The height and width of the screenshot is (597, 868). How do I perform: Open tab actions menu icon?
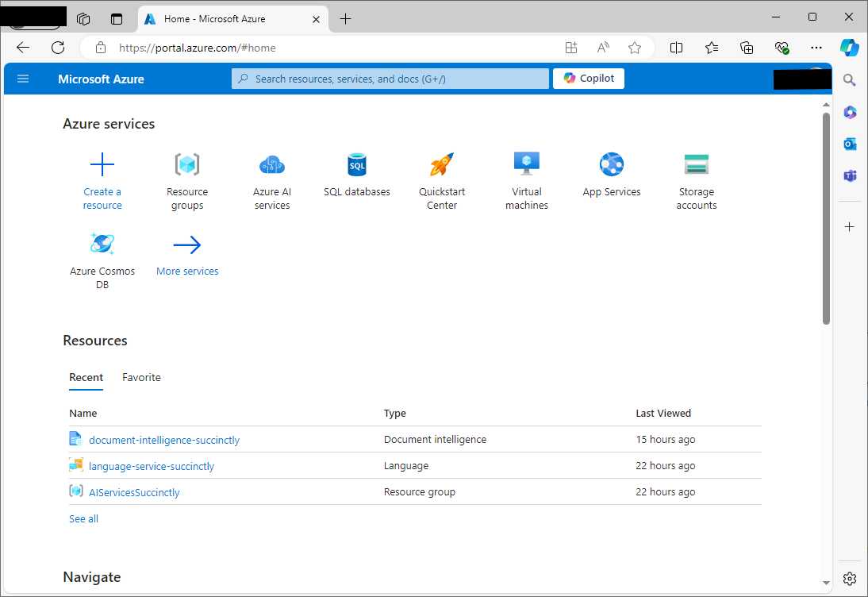coord(117,19)
